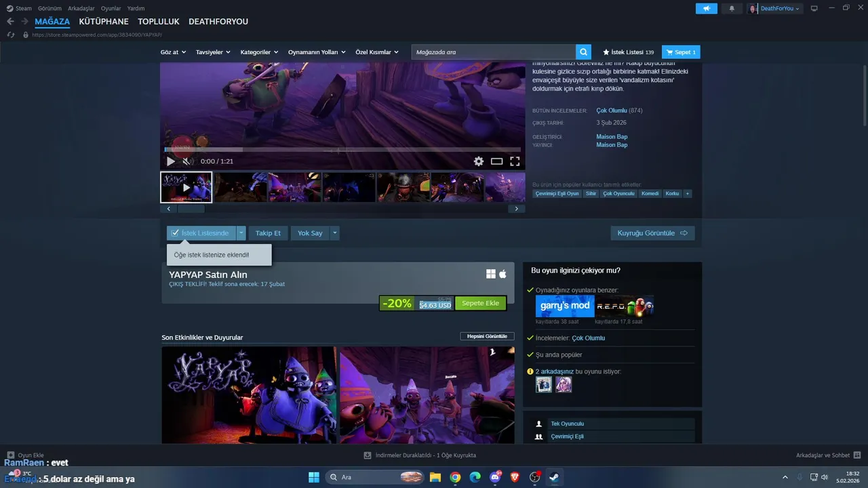The image size is (868, 488).
Task: Click the Mağazada ara search field
Action: [x=494, y=52]
